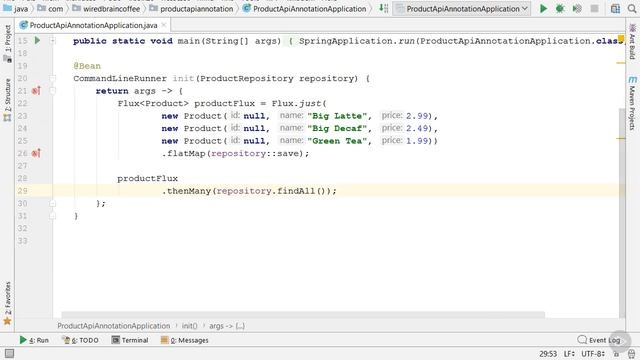
Task: Click productapiannotation in navigation bar
Action: pyautogui.click(x=191, y=9)
